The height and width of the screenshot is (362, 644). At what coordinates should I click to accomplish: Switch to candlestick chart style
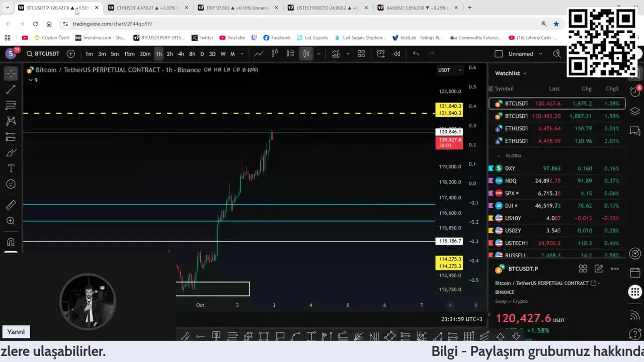pos(306,54)
